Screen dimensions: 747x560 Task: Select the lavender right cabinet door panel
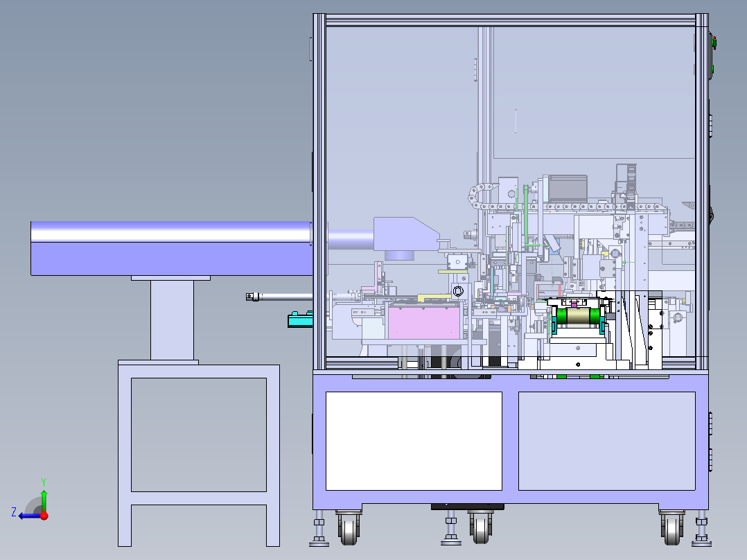(606, 441)
